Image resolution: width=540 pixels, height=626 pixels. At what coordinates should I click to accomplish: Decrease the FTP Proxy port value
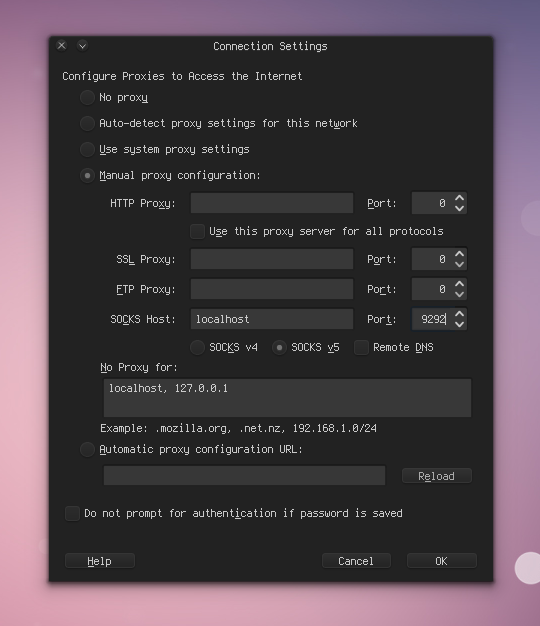459,294
